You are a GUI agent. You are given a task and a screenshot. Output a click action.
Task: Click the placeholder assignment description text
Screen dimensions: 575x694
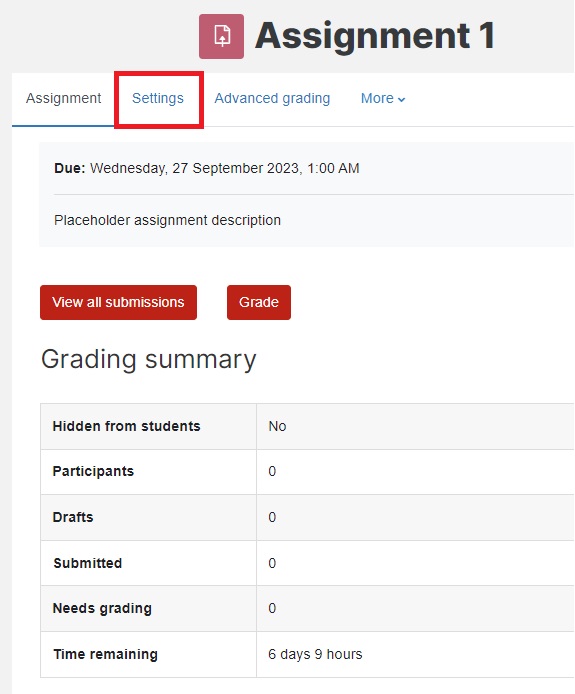pos(167,220)
